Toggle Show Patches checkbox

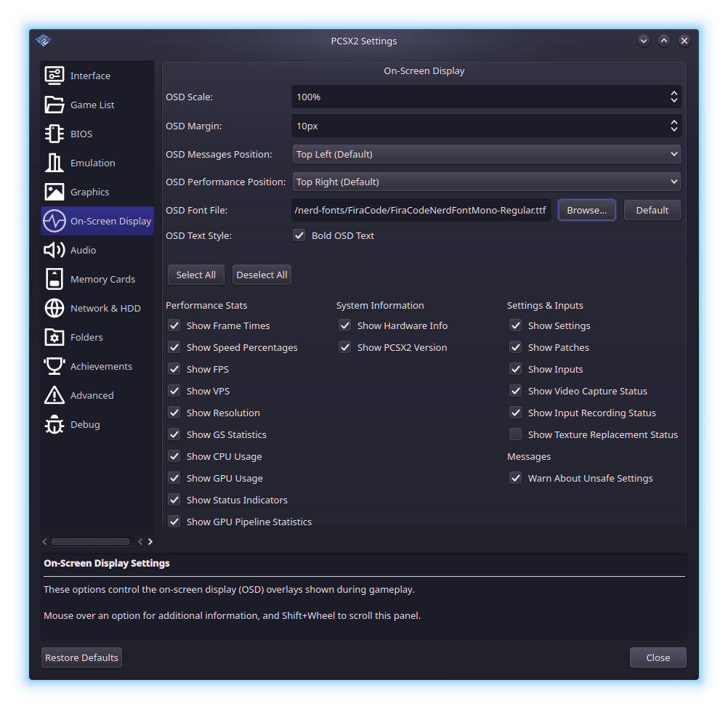[515, 347]
